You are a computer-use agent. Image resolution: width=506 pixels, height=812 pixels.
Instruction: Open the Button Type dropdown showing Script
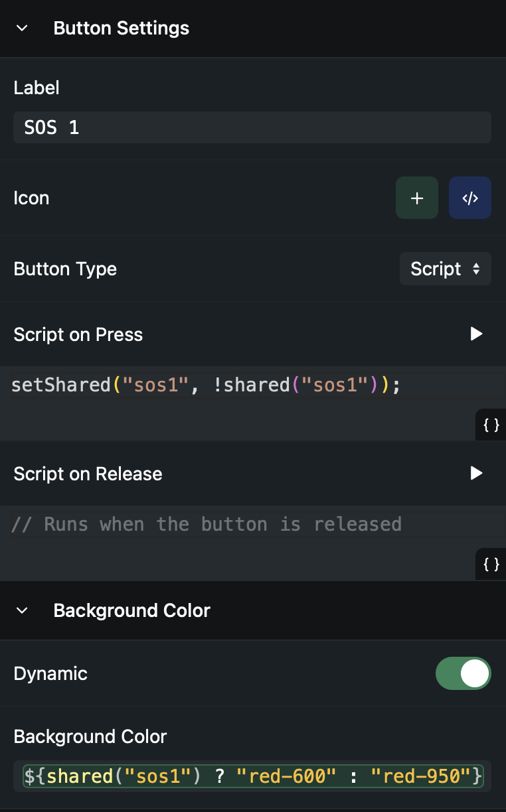tap(445, 269)
